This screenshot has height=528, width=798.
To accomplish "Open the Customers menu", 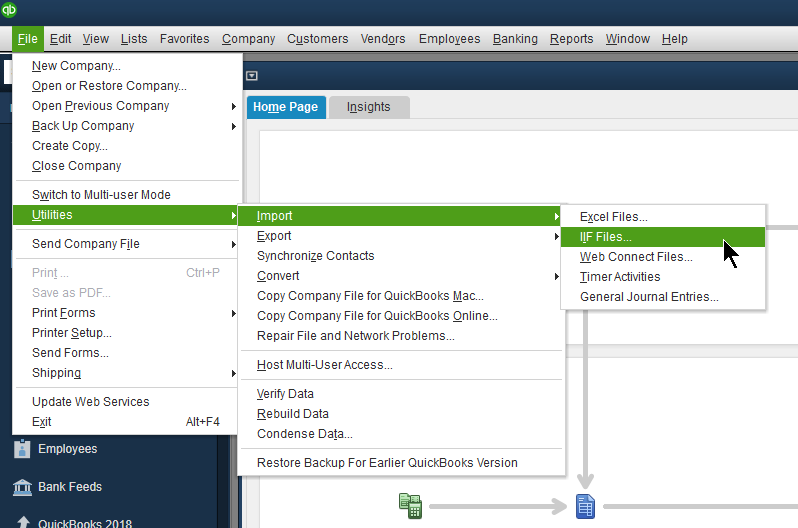I will tap(318, 39).
